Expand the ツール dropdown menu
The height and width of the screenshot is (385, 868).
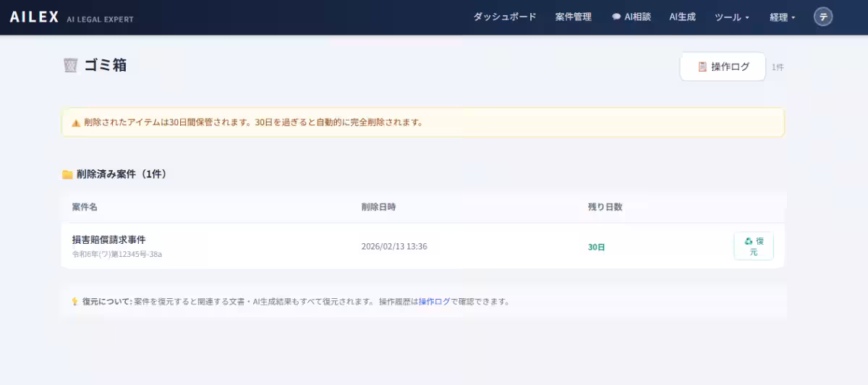731,17
